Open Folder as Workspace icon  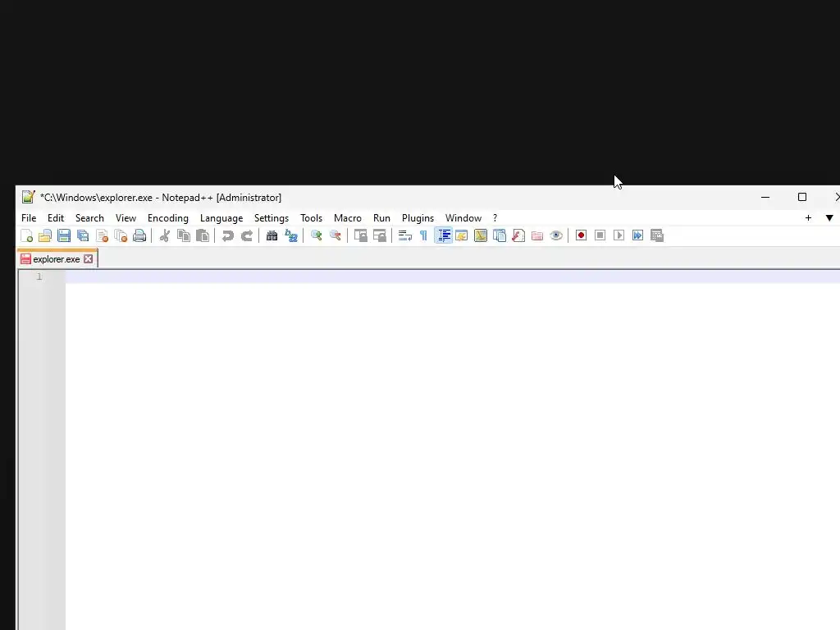pos(537,235)
